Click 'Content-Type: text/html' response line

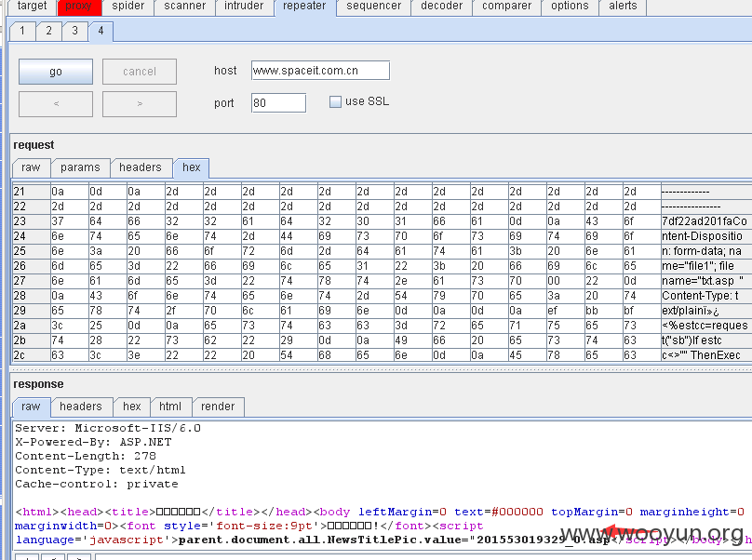(101, 470)
